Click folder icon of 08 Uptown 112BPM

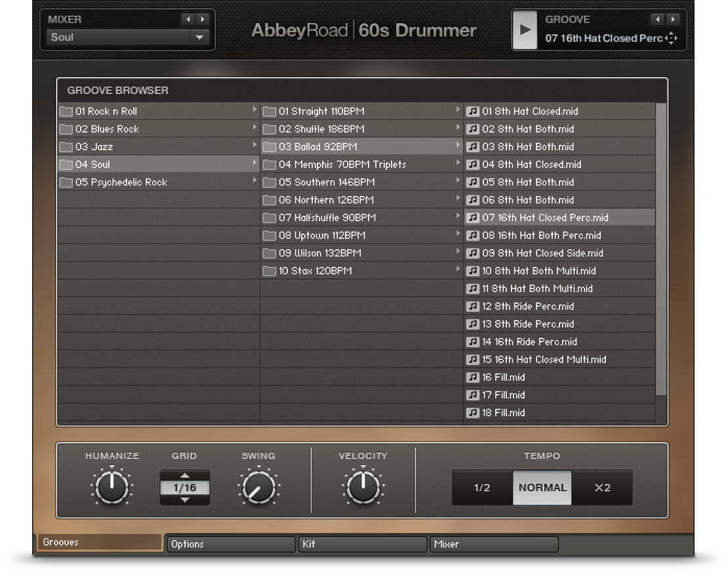tap(270, 235)
